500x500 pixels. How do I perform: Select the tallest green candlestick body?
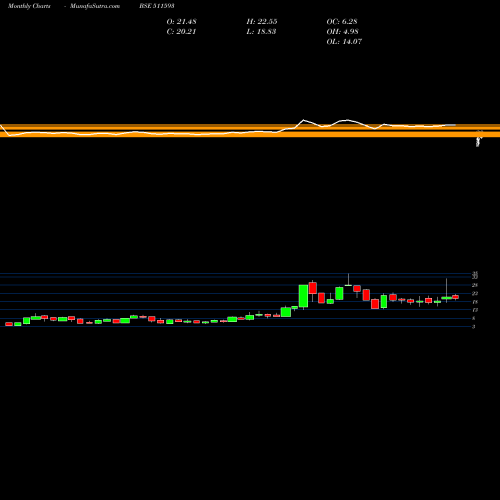[x=303, y=296]
